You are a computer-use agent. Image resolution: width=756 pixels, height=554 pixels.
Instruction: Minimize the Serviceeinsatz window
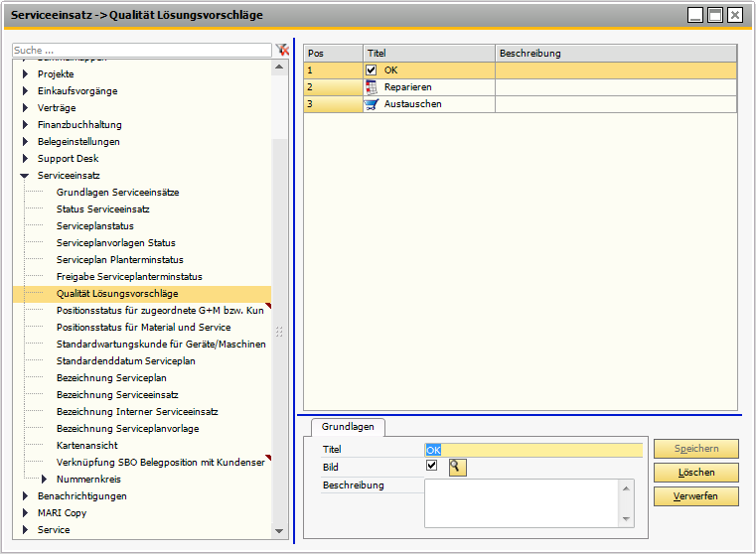click(695, 15)
